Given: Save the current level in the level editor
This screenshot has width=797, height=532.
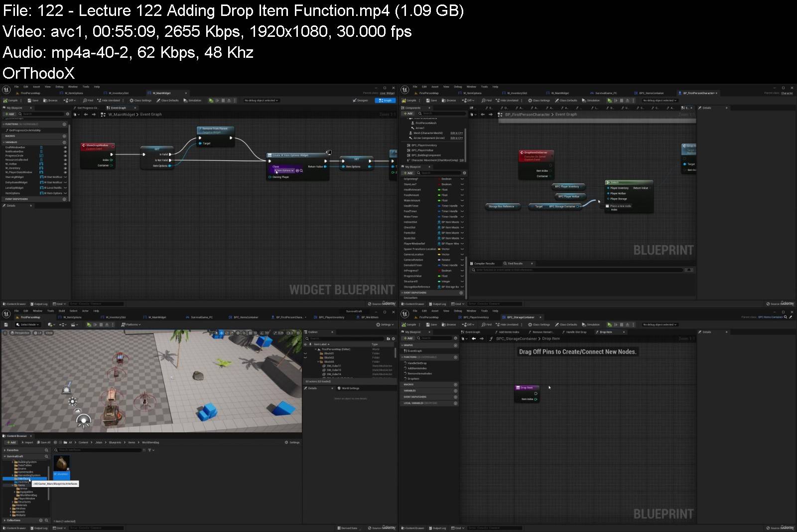Looking at the screenshot, I should point(6,324).
